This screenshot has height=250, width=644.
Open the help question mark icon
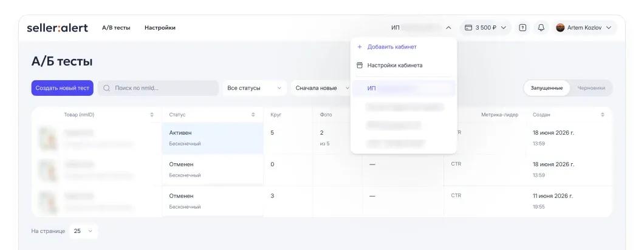[522, 28]
